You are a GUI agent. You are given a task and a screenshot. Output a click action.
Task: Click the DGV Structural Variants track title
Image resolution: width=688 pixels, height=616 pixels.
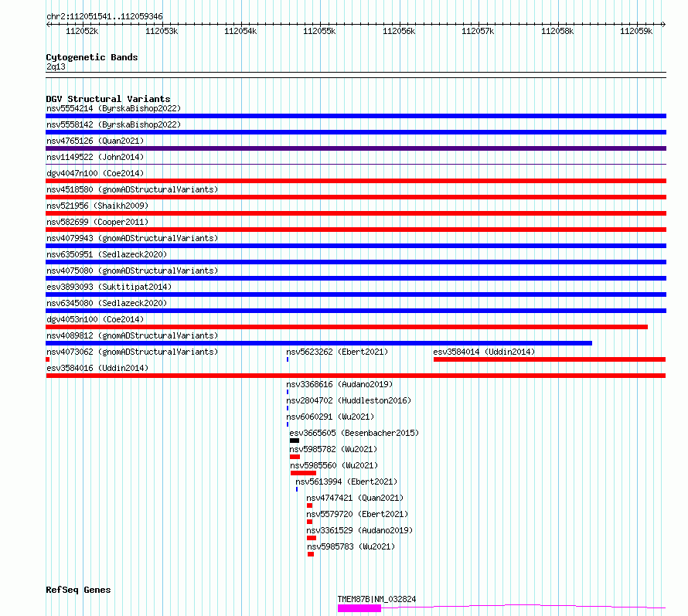coord(108,99)
